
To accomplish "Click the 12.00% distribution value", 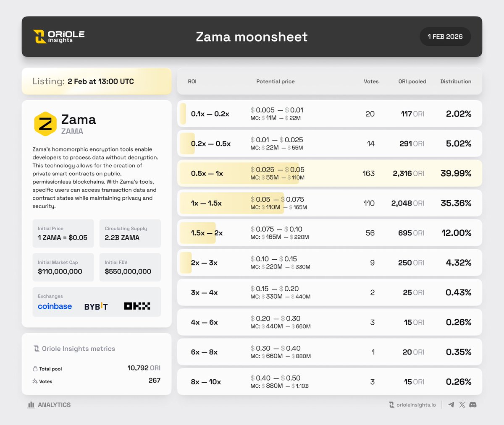I will [x=457, y=233].
